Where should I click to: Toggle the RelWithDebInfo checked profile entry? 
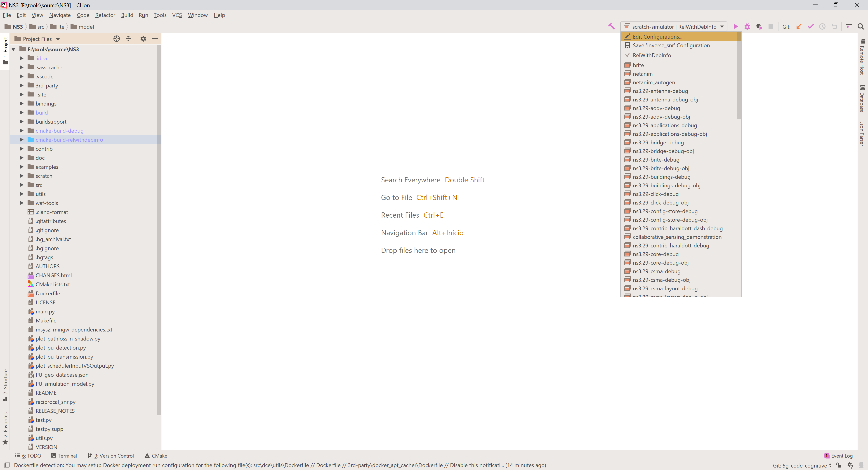tap(651, 55)
